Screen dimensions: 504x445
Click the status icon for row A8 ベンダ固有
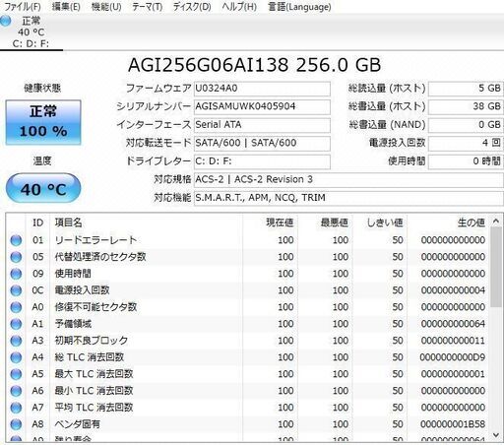16,424
